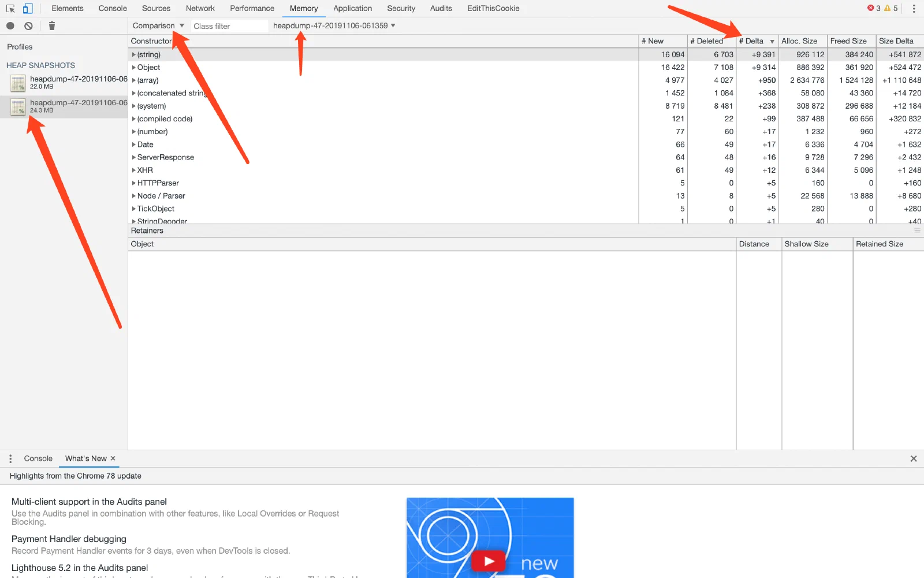
Task: Expand the Node / Parser row
Action: tap(134, 196)
